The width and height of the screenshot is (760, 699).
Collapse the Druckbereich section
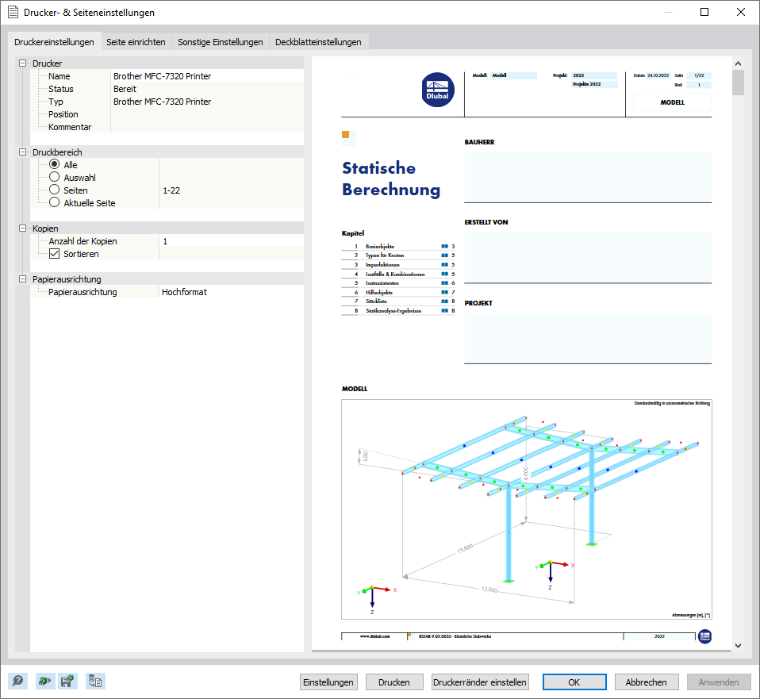pos(22,152)
